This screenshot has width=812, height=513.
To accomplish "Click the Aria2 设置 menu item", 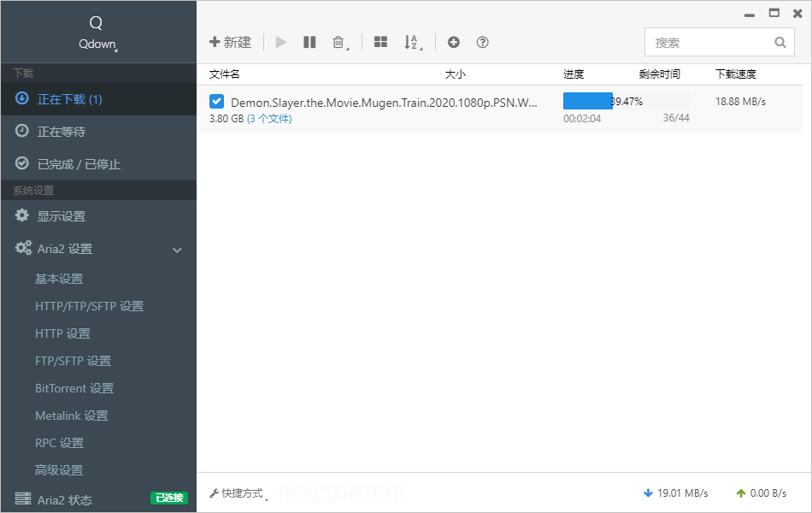I will 98,249.
